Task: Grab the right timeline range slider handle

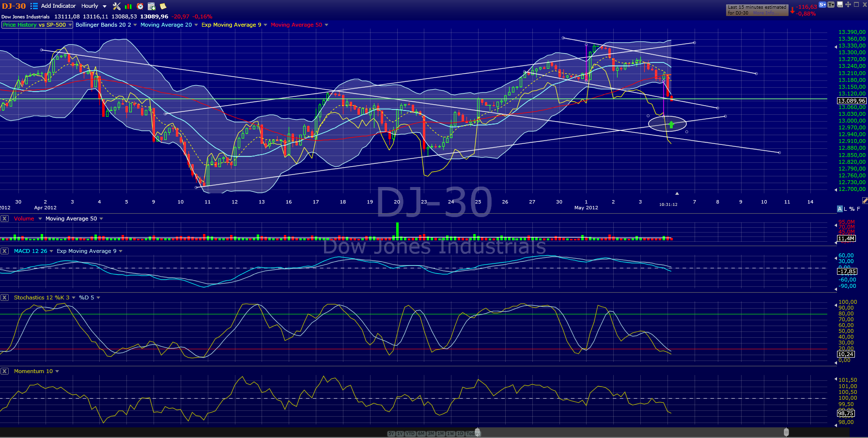Action: pyautogui.click(x=786, y=432)
